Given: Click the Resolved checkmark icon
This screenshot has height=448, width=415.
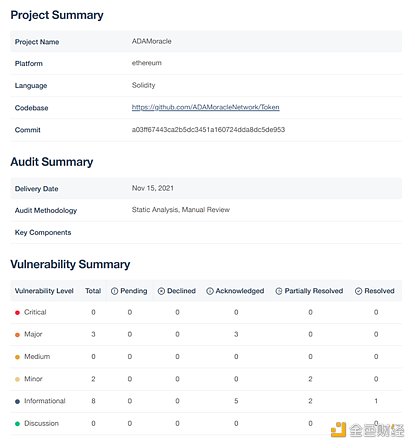Looking at the screenshot, I should pos(358,291).
